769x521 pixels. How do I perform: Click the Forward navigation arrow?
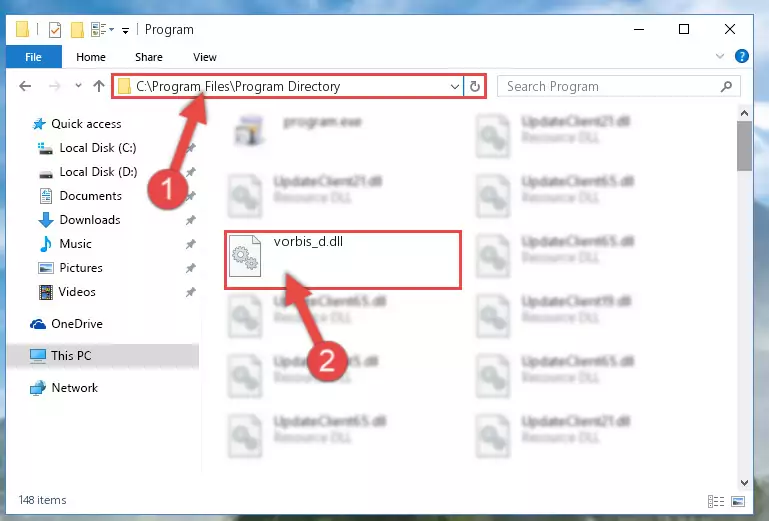tap(54, 86)
